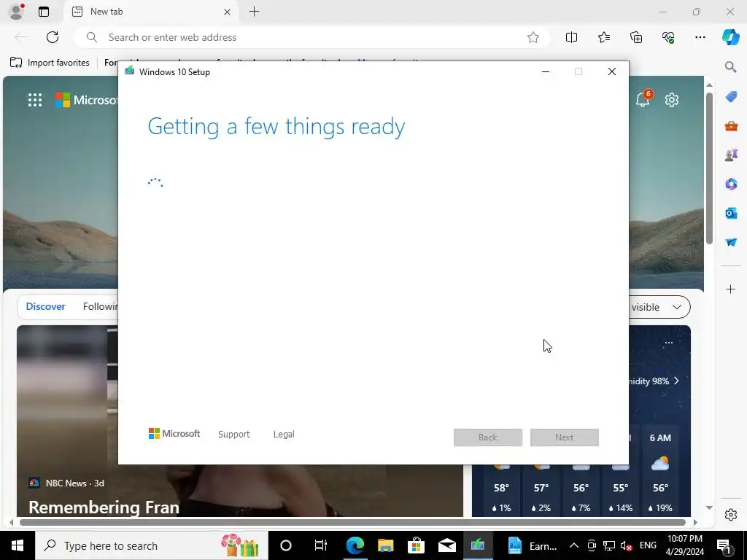
Task: Open the Collections icon in Edge toolbar
Action: tap(636, 37)
